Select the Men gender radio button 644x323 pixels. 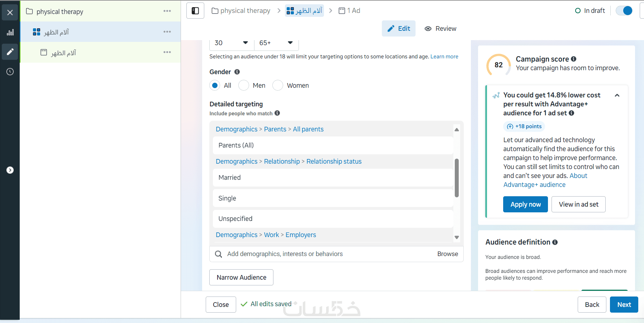pos(244,86)
